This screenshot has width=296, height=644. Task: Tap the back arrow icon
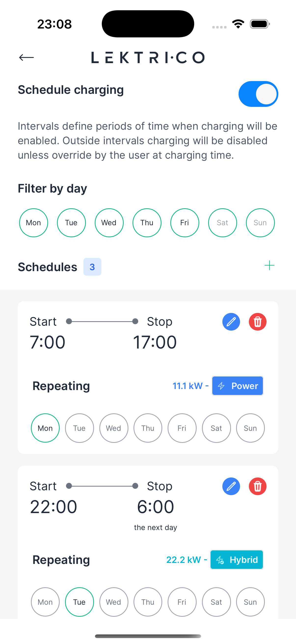click(x=27, y=57)
